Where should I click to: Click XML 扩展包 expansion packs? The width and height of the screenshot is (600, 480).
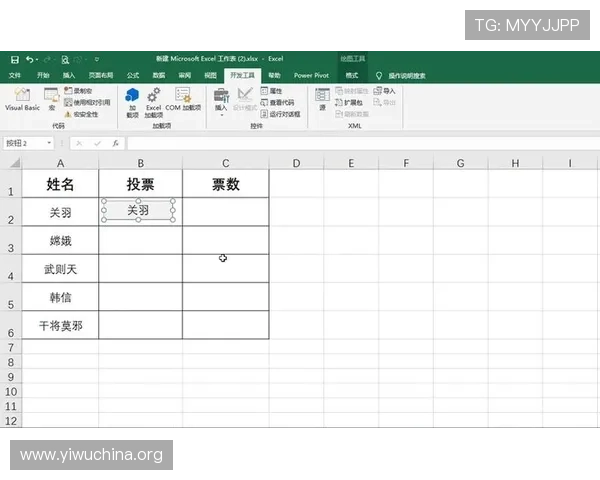349,103
